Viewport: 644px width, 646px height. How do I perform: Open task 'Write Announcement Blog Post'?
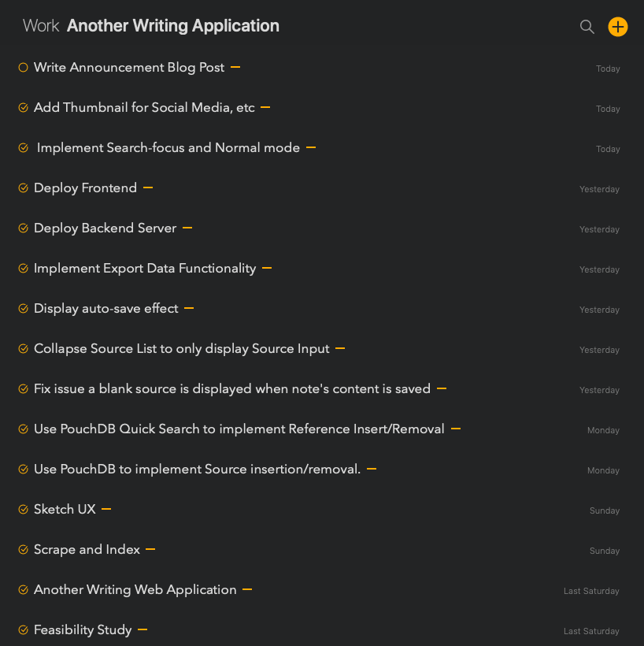click(x=129, y=68)
